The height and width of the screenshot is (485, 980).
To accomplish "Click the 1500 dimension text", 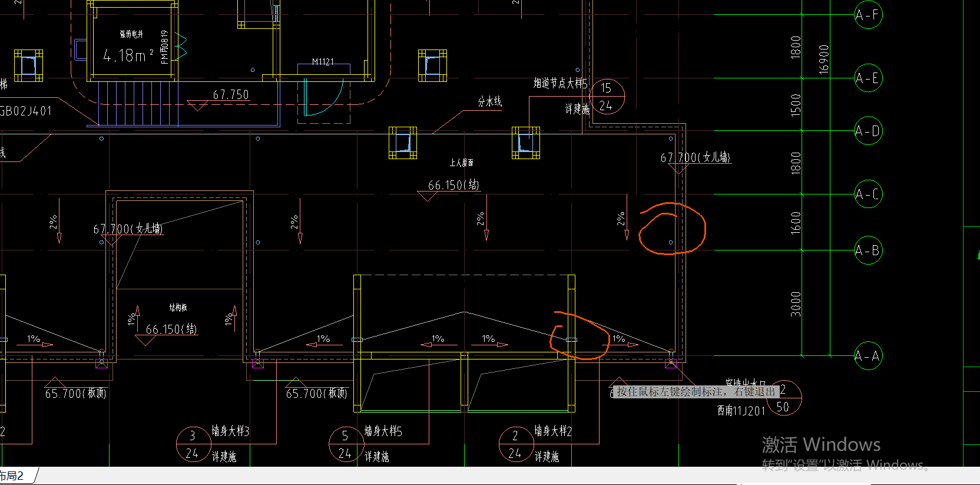I will click(796, 105).
